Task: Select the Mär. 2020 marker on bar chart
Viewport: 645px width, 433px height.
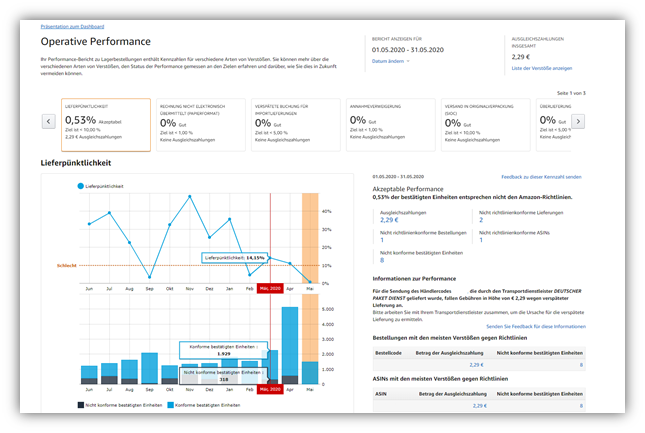Action: coord(270,389)
